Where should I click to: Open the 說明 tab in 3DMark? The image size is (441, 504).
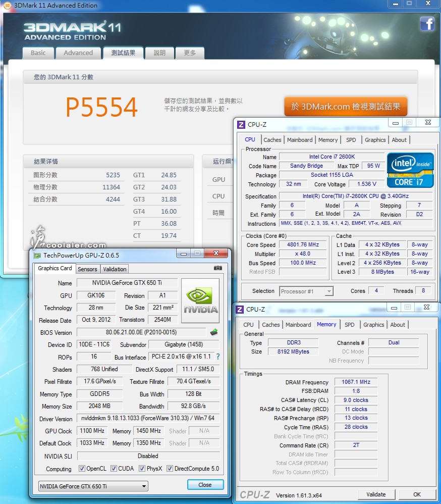159,53
